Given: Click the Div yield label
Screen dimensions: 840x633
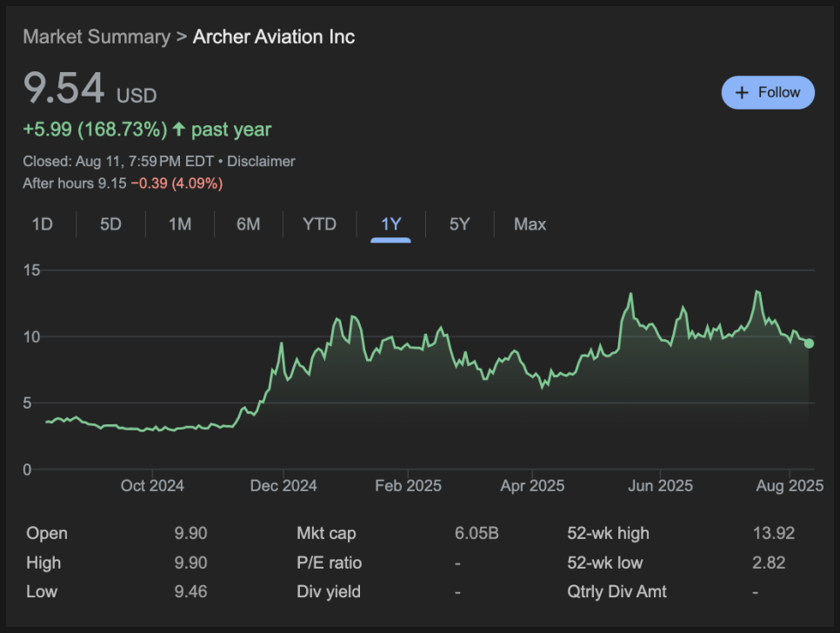Looking at the screenshot, I should (329, 592).
